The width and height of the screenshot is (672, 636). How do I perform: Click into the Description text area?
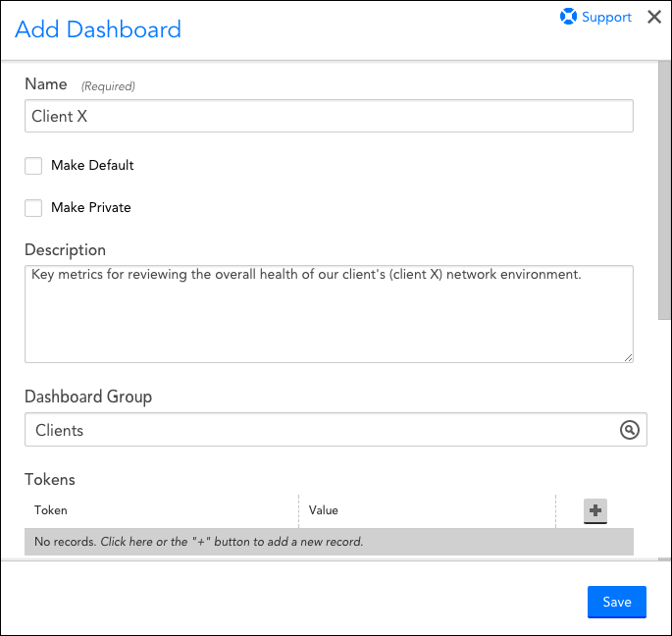click(329, 314)
